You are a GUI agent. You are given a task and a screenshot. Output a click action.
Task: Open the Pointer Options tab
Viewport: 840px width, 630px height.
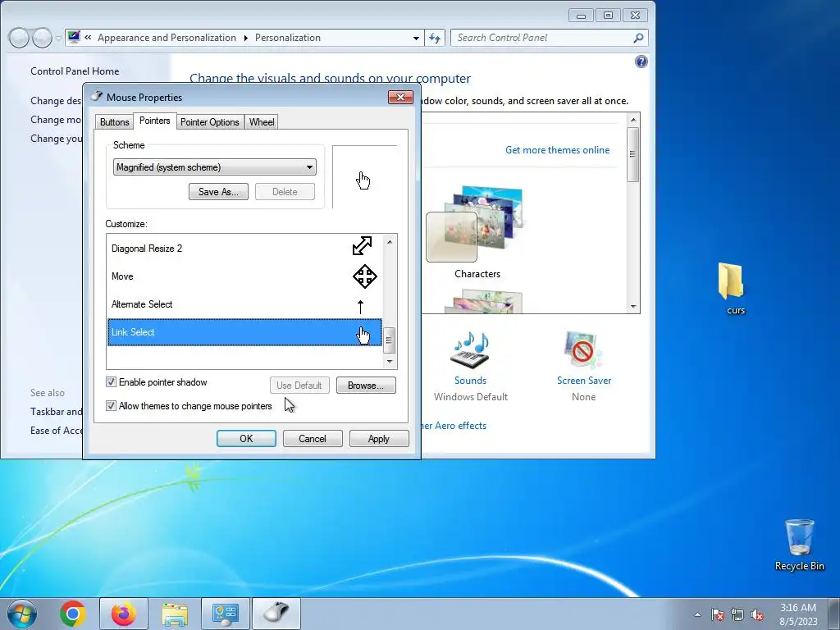click(209, 122)
